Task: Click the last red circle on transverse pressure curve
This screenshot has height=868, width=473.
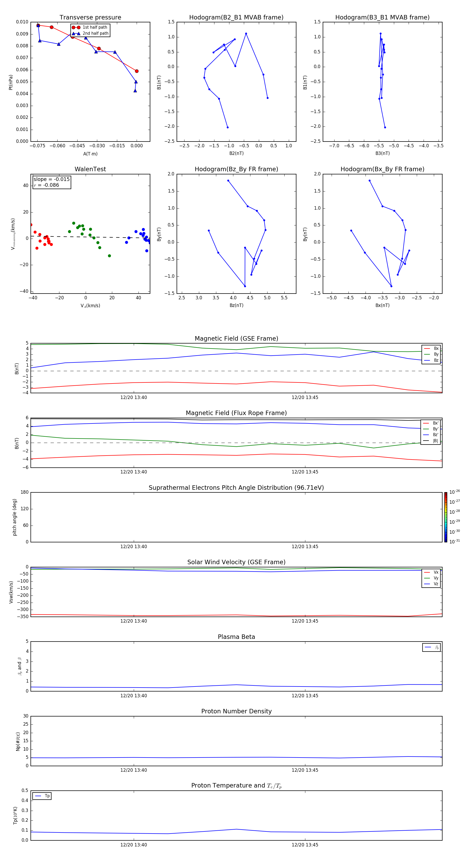Action: click(137, 71)
